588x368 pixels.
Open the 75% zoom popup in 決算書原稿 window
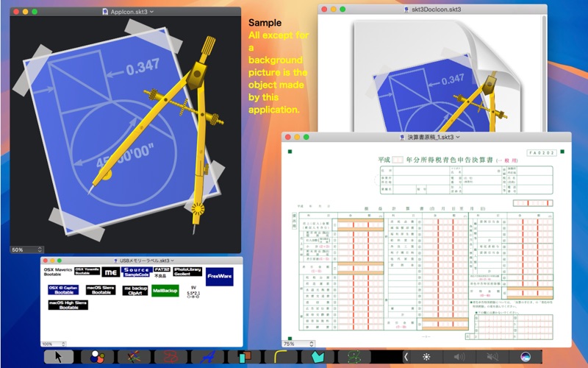click(x=298, y=344)
